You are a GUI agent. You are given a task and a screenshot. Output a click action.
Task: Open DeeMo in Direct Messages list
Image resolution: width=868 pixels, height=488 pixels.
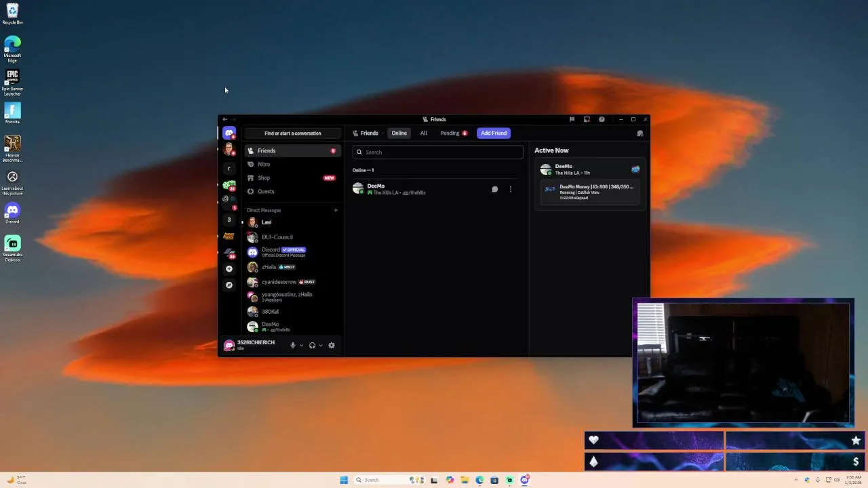click(x=293, y=327)
